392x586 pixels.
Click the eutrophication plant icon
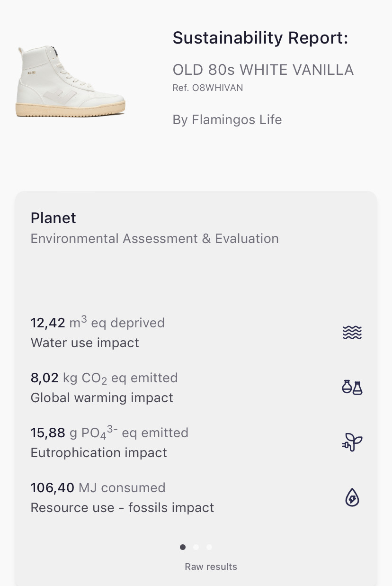[x=352, y=442]
